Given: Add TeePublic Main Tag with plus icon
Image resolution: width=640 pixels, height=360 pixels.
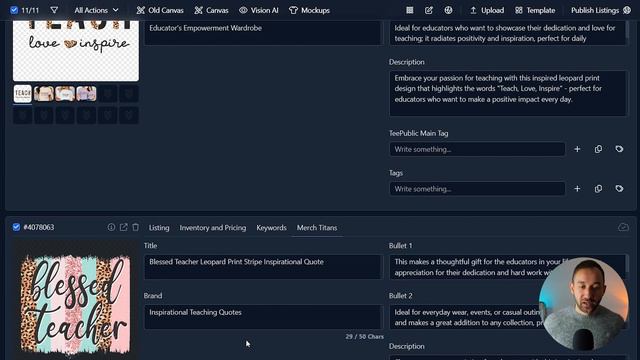Looking at the screenshot, I should [x=577, y=149].
